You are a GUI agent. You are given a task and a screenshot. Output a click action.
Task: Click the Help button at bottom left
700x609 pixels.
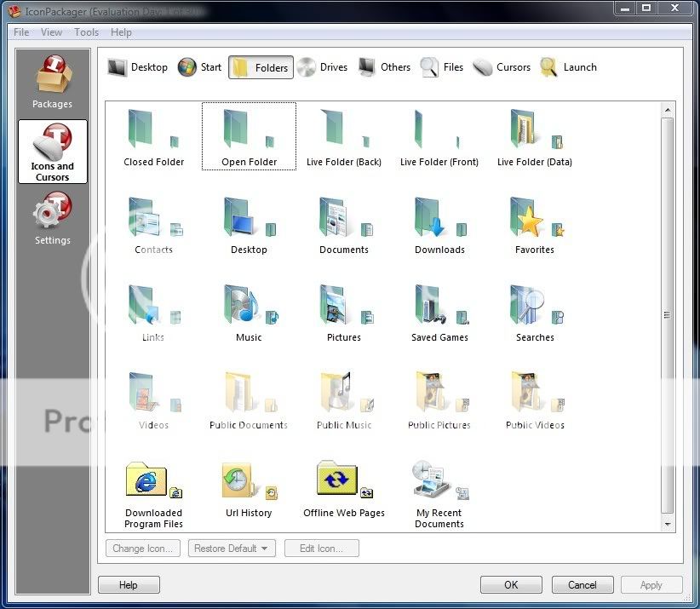tap(129, 585)
